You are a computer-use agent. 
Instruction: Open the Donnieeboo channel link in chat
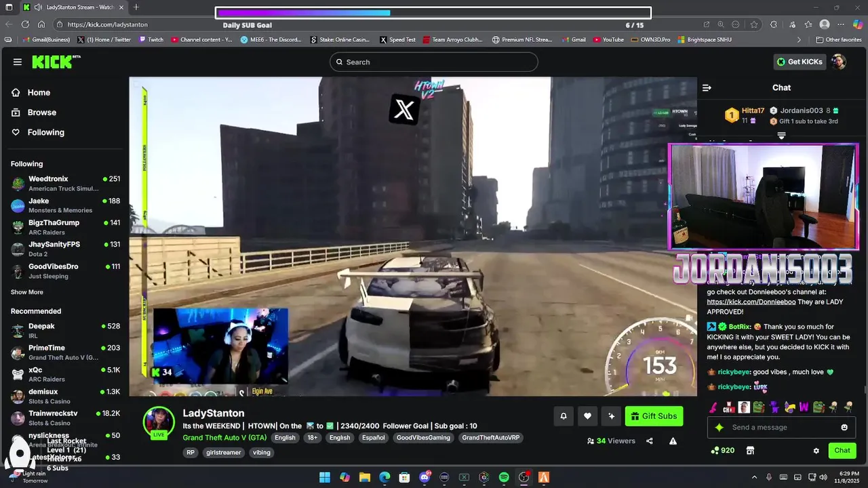pos(750,302)
